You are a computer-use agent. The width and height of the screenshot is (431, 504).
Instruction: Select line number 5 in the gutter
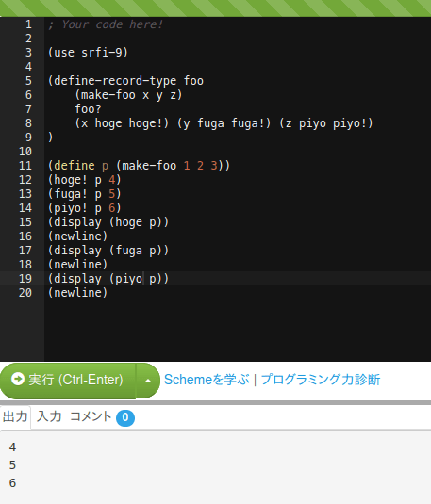pyautogui.click(x=28, y=81)
